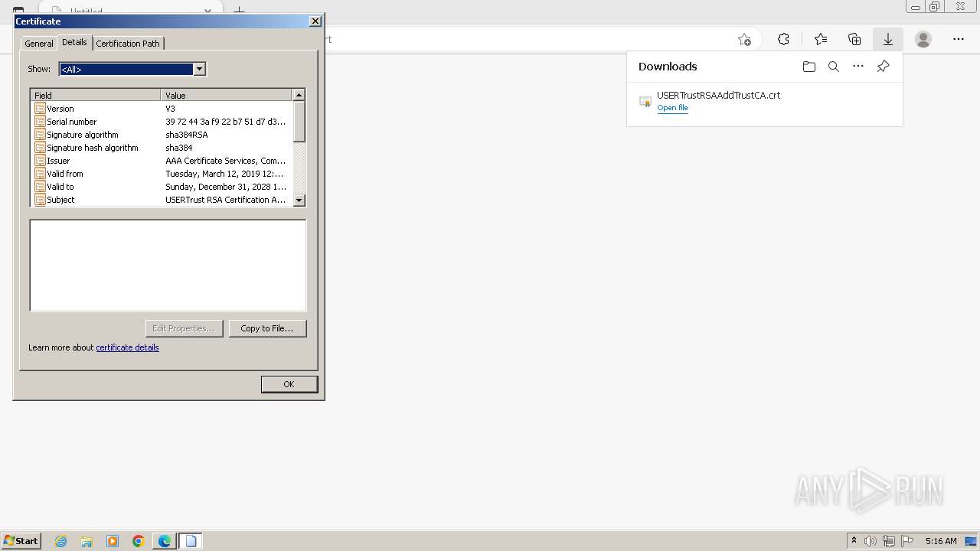Screen dimensions: 980x551
Task: Open the Edge profile icon
Action: pos(923,39)
